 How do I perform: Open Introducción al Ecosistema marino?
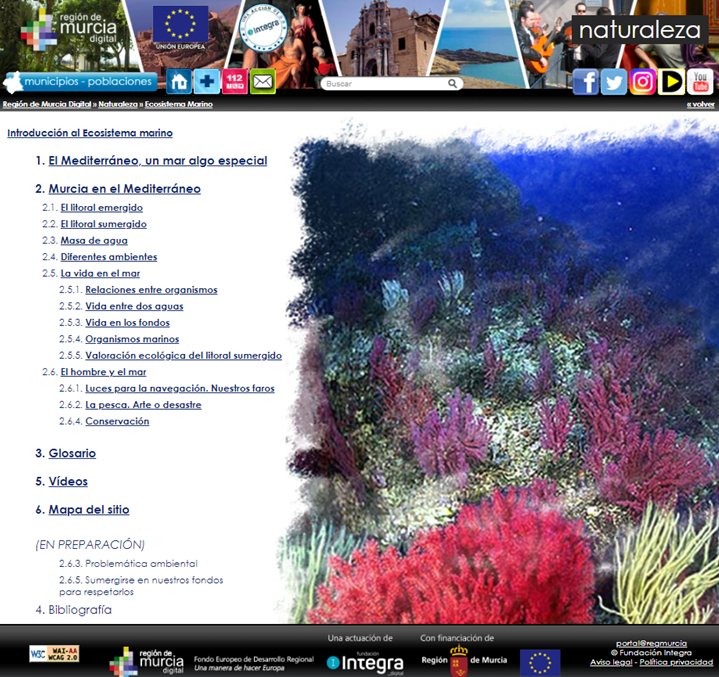(x=90, y=133)
